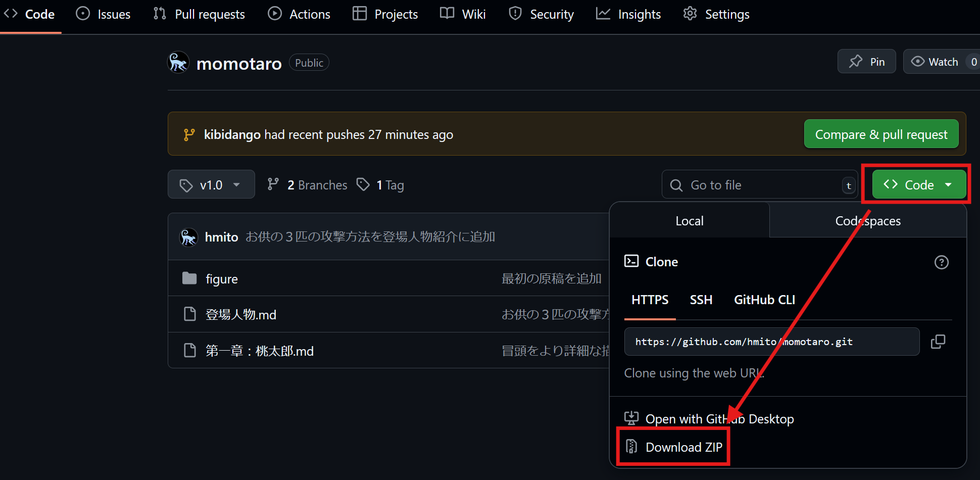This screenshot has height=480, width=980.
Task: Click the Actions play icon
Action: (x=275, y=14)
